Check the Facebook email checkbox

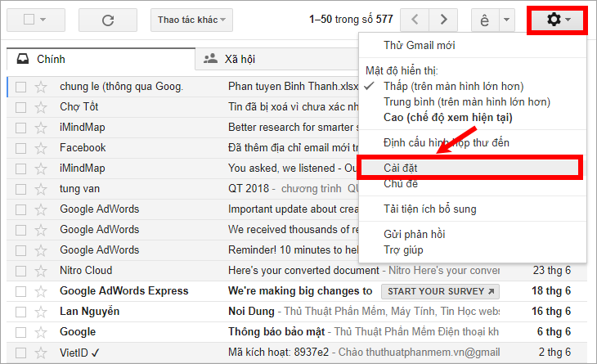coord(21,148)
